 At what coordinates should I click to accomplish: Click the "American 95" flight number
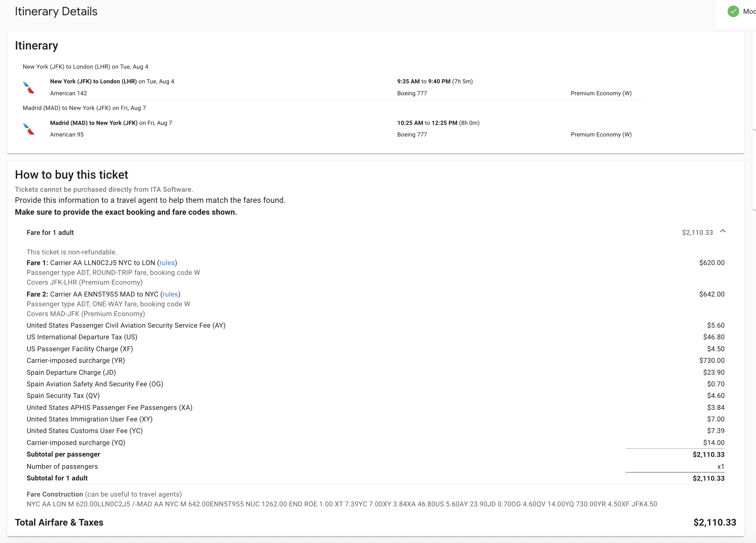[67, 135]
